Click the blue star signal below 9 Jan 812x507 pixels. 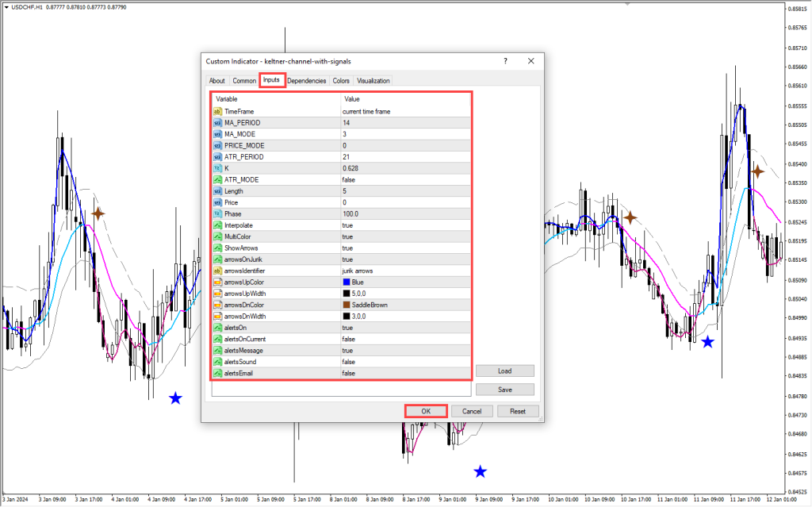coord(481,472)
